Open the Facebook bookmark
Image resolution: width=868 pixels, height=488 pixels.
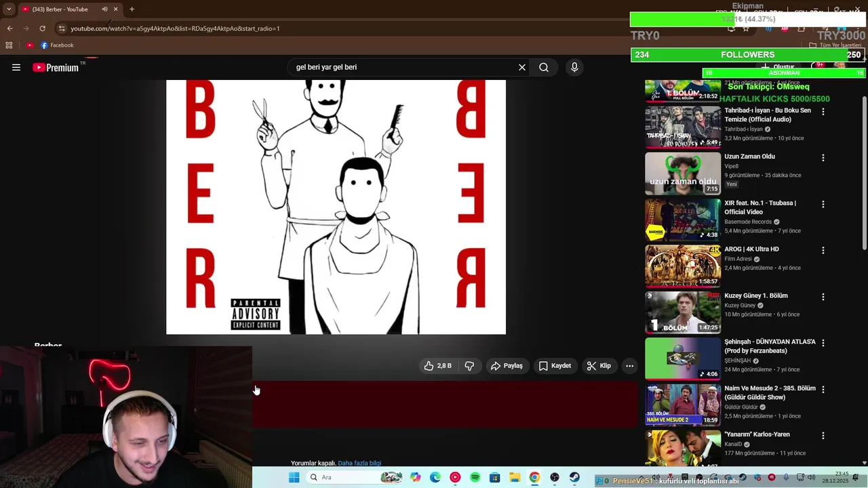[x=57, y=45]
